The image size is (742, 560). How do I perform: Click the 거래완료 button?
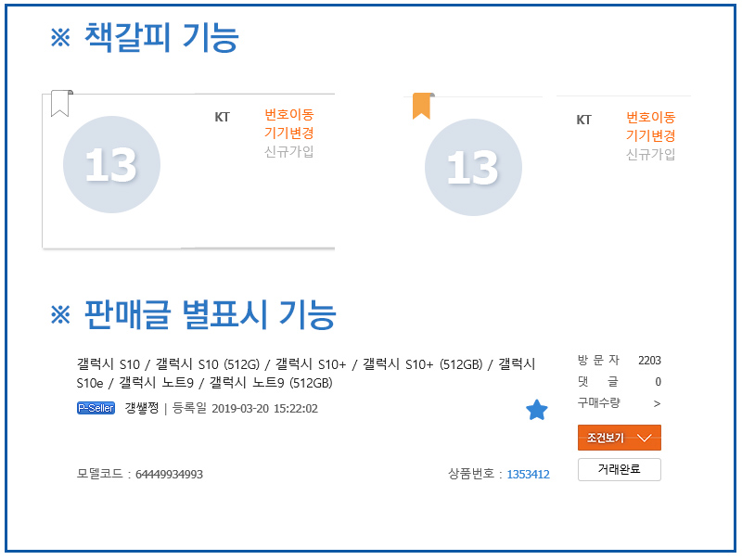[618, 470]
